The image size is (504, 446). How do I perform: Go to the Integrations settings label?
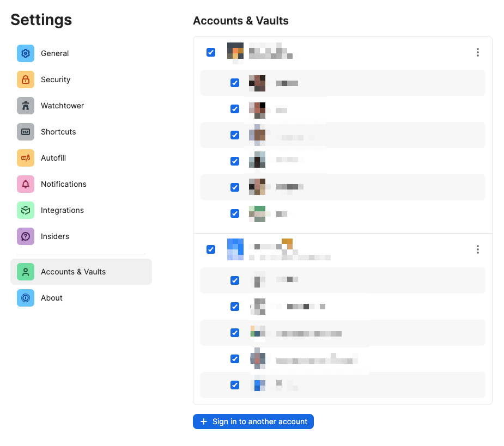[x=62, y=210]
